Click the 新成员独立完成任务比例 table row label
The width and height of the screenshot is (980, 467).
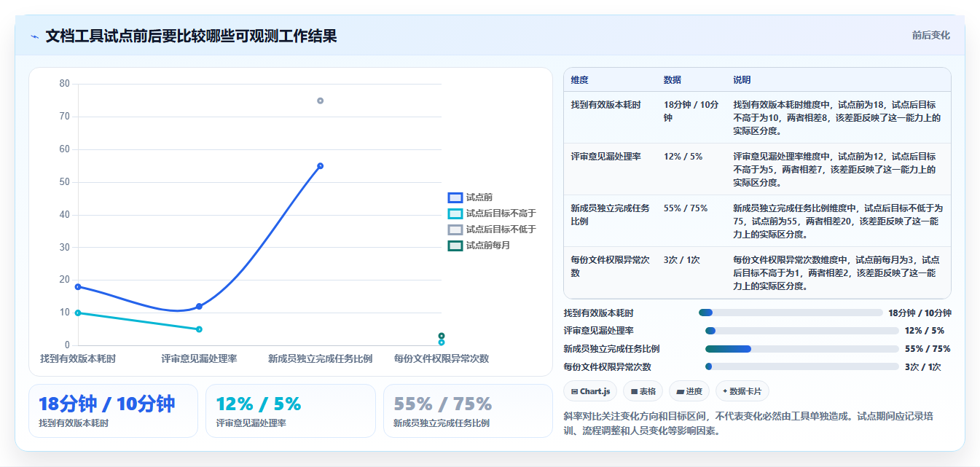610,214
